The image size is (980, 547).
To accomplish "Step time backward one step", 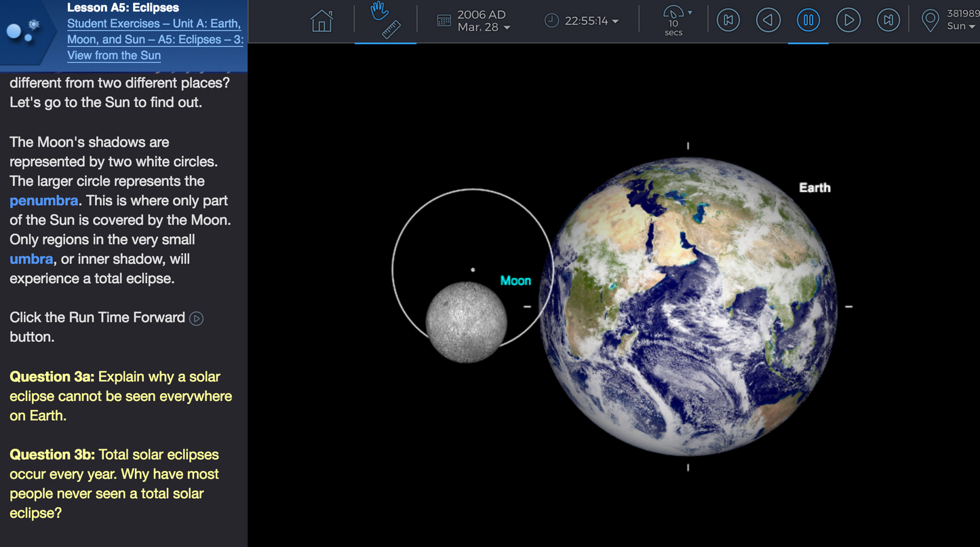I will [768, 20].
